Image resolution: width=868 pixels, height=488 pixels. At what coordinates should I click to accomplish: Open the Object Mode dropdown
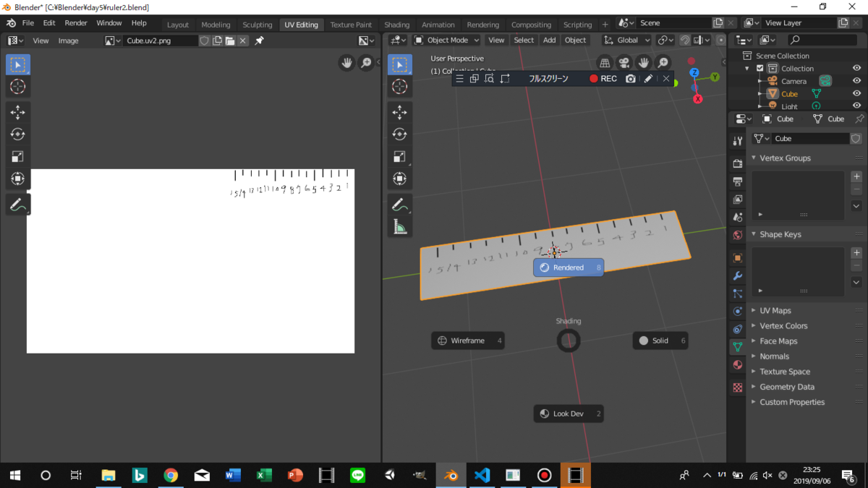coord(446,40)
